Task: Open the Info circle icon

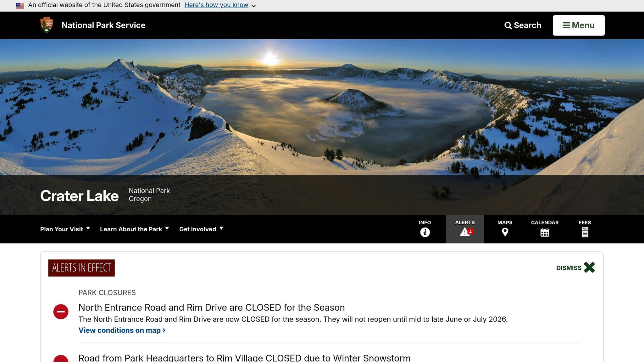Action: click(425, 232)
